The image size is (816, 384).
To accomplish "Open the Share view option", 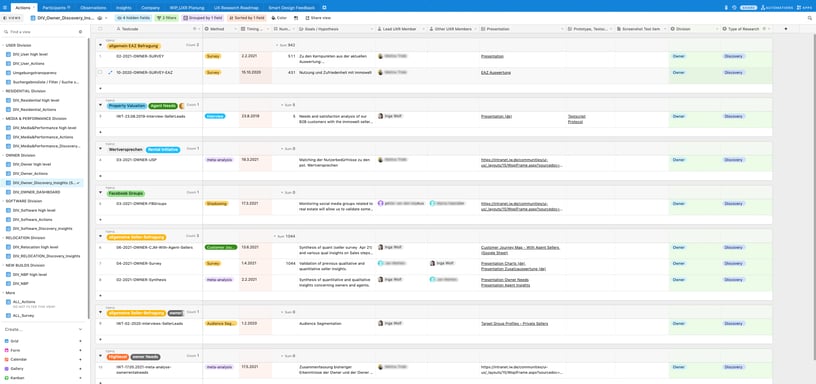I will point(318,18).
